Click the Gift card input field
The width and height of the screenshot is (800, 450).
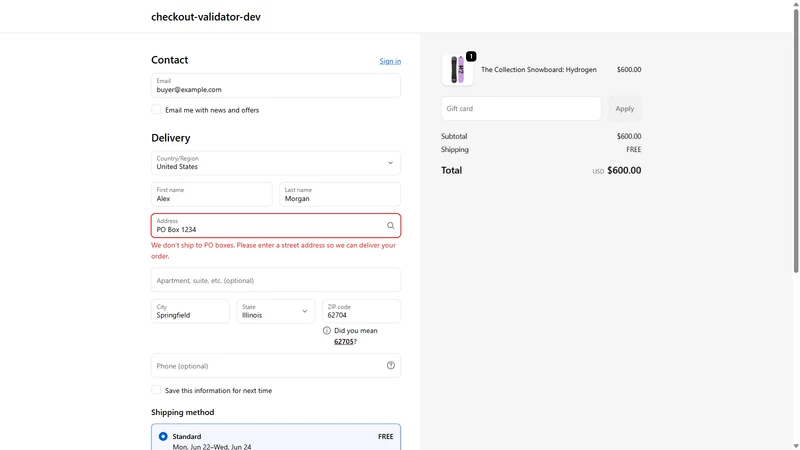pyautogui.click(x=521, y=109)
